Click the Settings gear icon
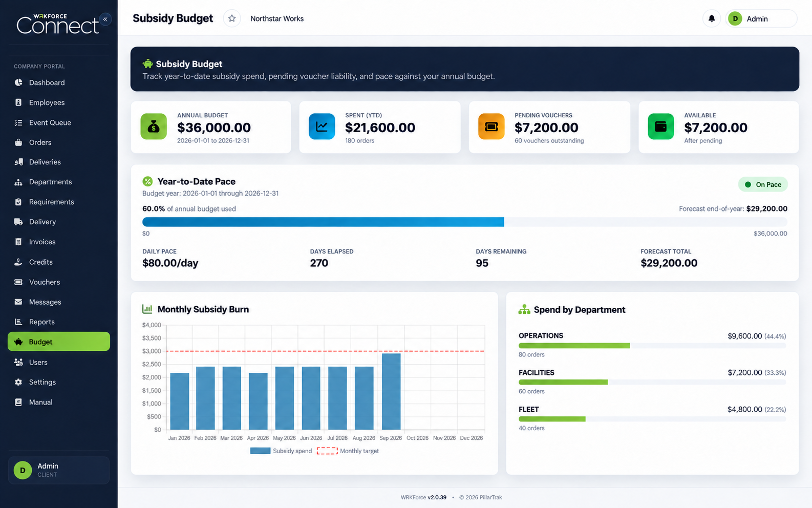 pyautogui.click(x=18, y=382)
